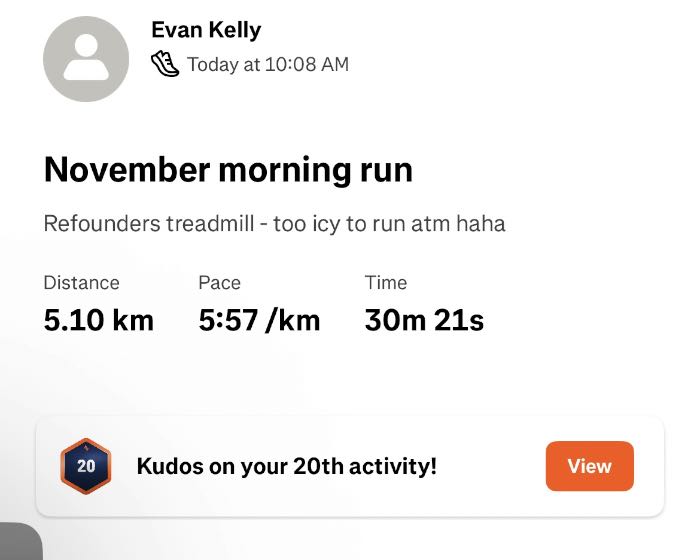
Task: Click Evan Kelly's profile avatar
Action: click(x=86, y=59)
